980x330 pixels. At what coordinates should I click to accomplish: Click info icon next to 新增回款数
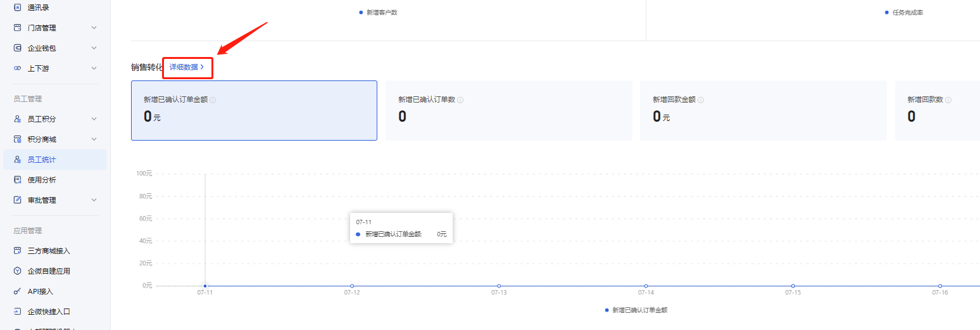coord(948,100)
